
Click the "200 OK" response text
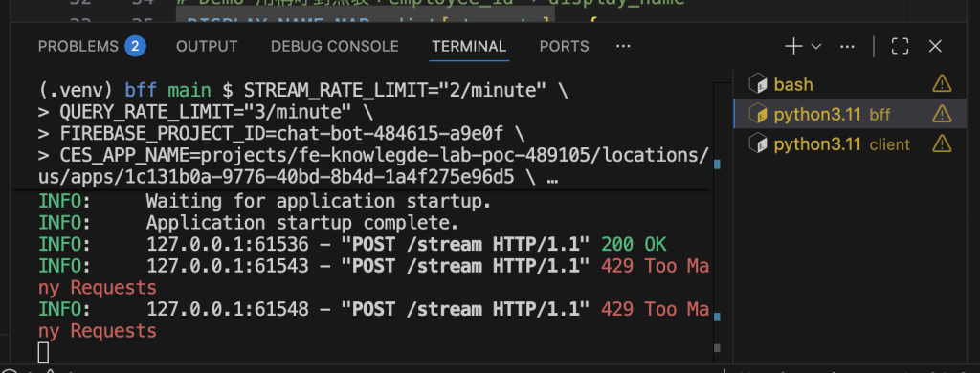click(x=635, y=244)
